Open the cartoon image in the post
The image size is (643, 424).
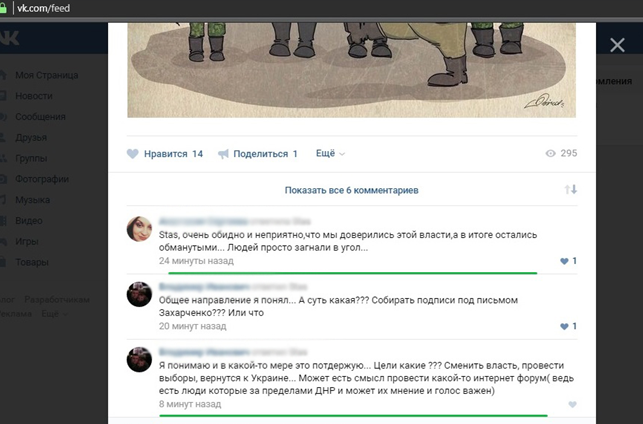(351, 71)
